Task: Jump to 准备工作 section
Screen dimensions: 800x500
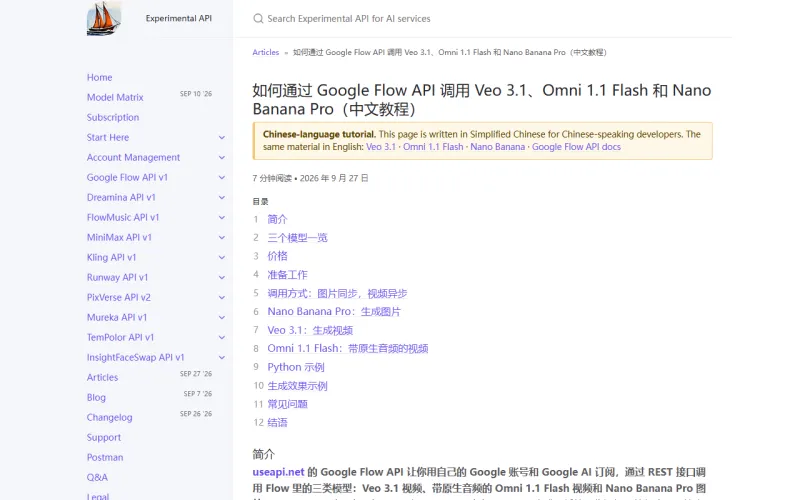Action: [287, 275]
